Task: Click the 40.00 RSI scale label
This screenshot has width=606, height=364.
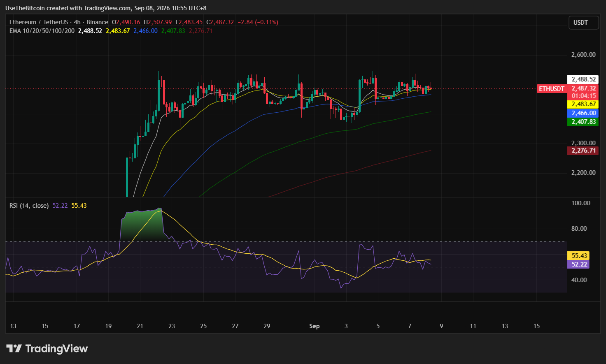Action: point(579,280)
